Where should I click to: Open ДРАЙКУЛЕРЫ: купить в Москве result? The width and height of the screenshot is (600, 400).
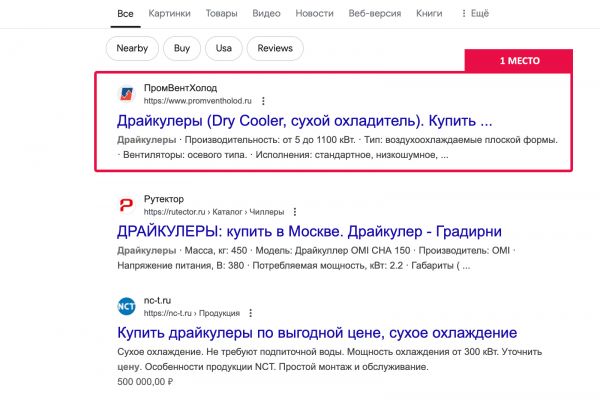(309, 232)
